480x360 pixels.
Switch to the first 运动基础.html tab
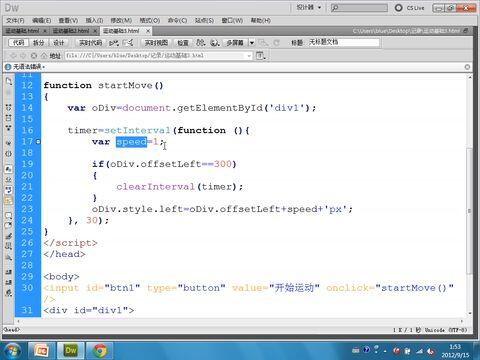pos(22,31)
